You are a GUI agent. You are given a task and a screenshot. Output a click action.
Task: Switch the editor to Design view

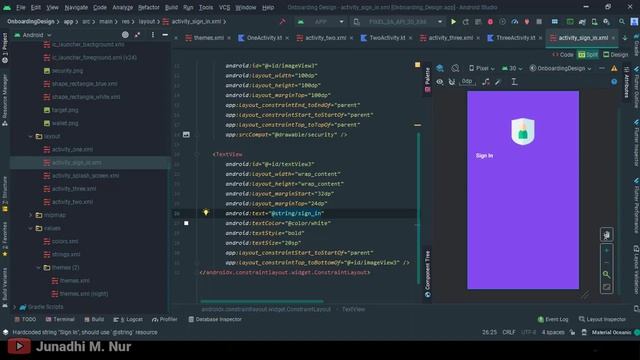pos(616,54)
